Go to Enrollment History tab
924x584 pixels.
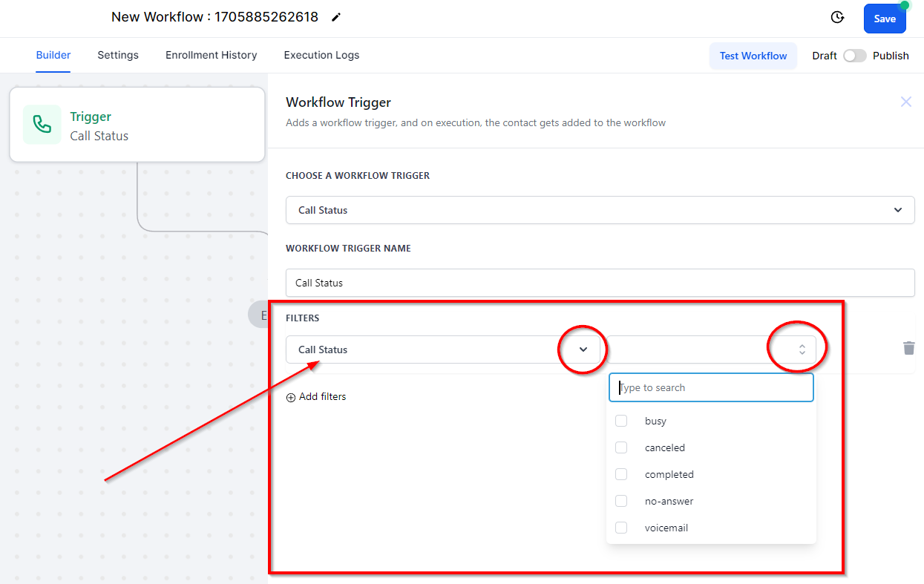point(212,56)
